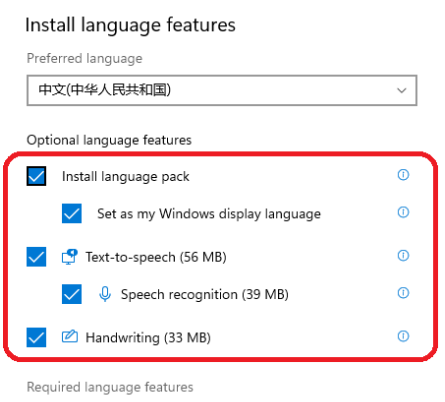The height and width of the screenshot is (402, 445).
Task: Open info icon for Install language pack
Action: [403, 174]
